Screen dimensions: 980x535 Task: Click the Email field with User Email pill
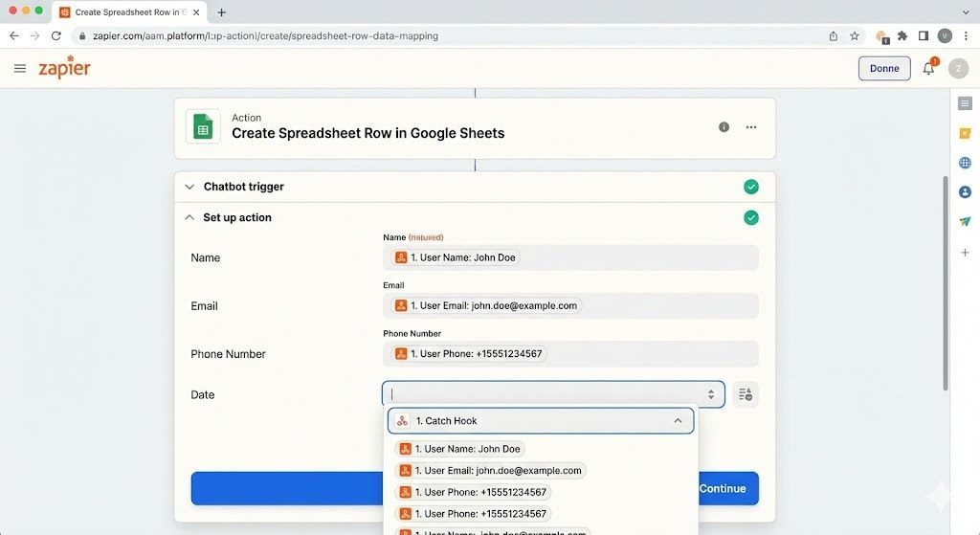pyautogui.click(x=570, y=305)
